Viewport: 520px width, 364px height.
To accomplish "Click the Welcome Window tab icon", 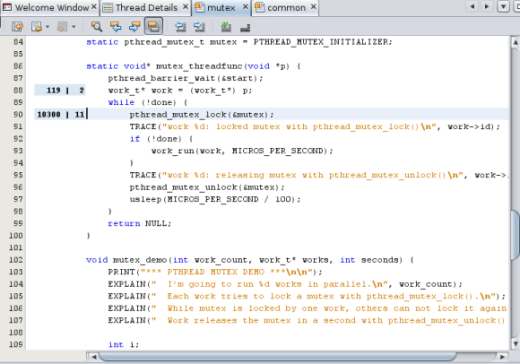I will [7, 7].
